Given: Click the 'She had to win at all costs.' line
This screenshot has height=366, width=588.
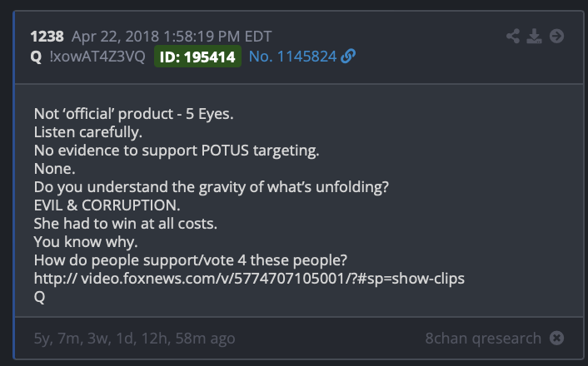Looking at the screenshot, I should coord(125,224).
